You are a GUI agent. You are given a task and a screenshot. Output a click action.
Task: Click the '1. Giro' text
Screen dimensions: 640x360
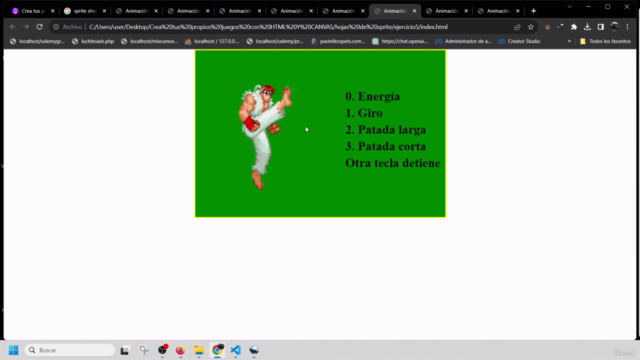tap(364, 113)
